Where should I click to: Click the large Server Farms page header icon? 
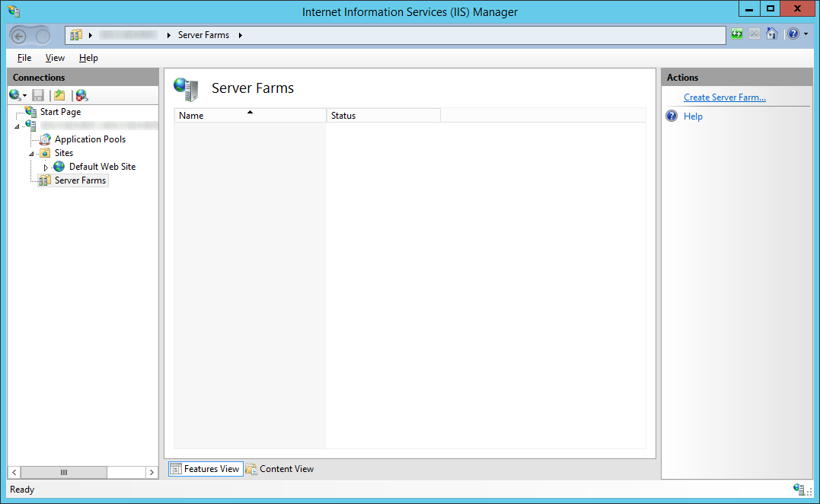[x=187, y=89]
